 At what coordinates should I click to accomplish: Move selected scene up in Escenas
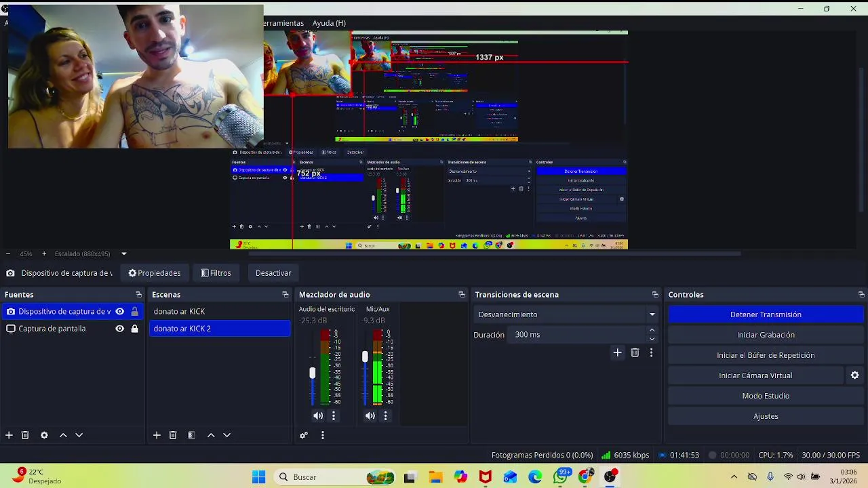211,435
